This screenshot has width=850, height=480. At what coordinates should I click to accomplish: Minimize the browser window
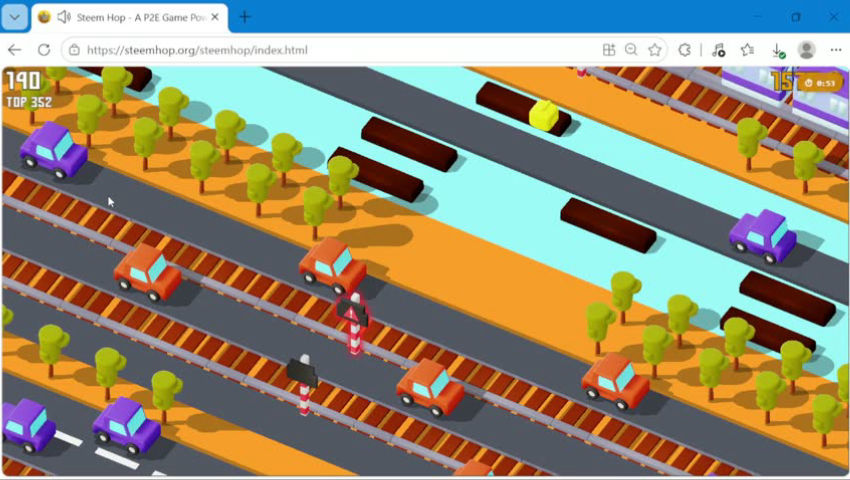click(x=757, y=17)
